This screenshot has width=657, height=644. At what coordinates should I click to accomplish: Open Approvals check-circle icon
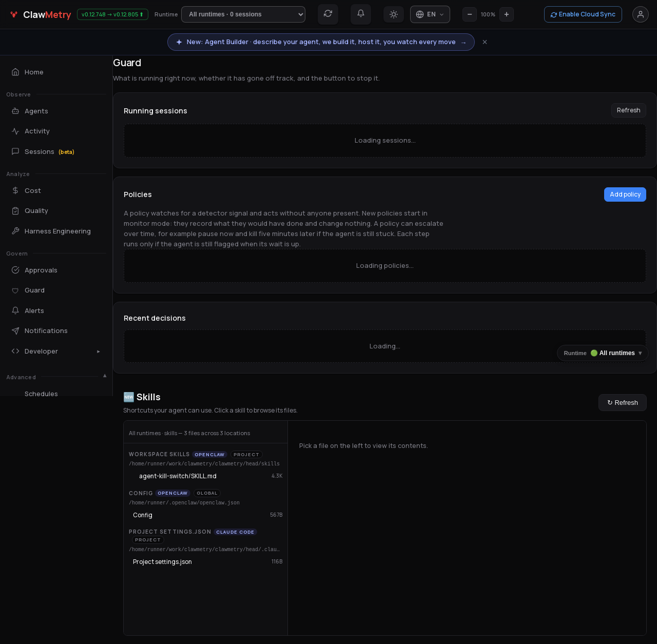click(x=15, y=270)
